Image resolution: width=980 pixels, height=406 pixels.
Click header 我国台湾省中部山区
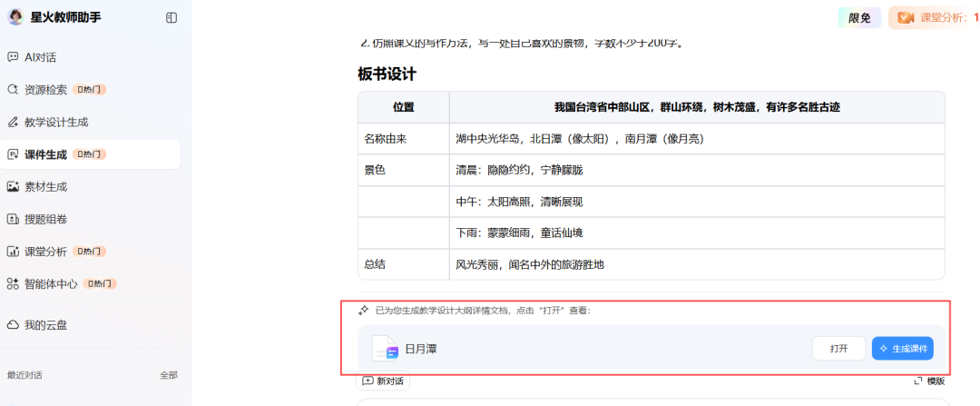tap(697, 107)
